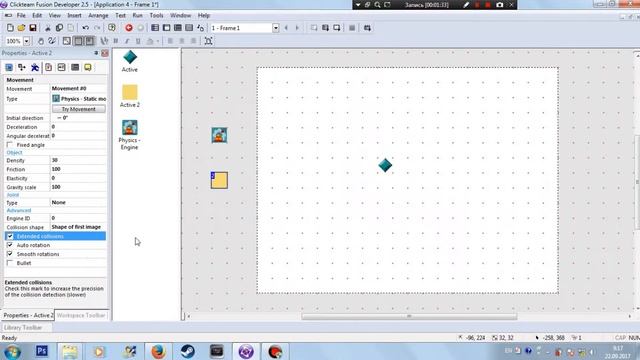Open the File menu
This screenshot has height=360, width=640.
click(21, 16)
